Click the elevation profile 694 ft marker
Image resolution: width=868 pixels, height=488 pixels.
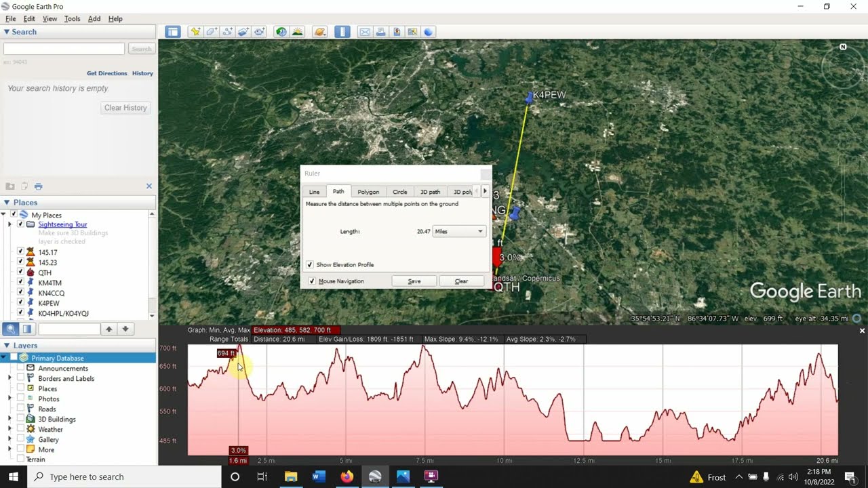(x=226, y=353)
